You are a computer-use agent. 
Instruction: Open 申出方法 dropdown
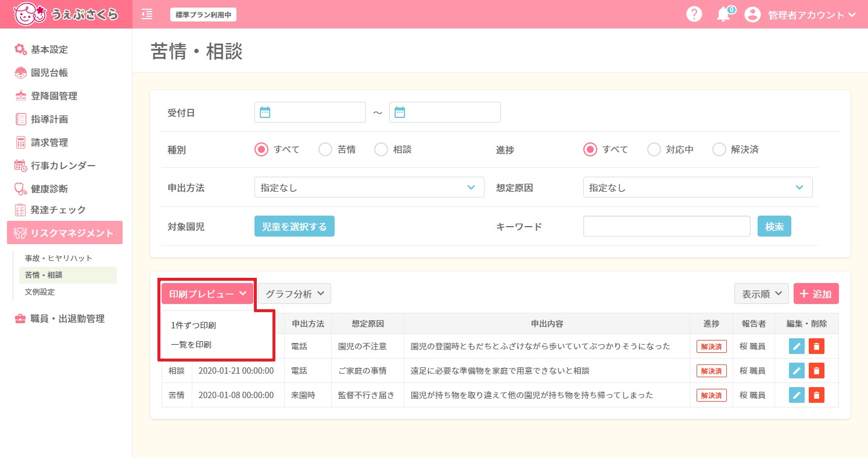pyautogui.click(x=370, y=188)
